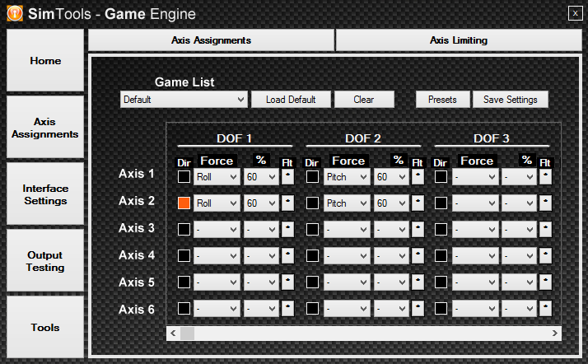Click the horizontal scrollbar left arrow
Viewport: 588px width, 364px height.
tap(173, 334)
